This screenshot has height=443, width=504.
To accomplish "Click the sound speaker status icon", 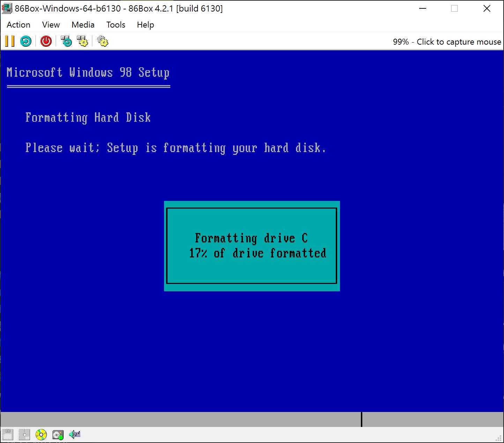I will coord(75,435).
